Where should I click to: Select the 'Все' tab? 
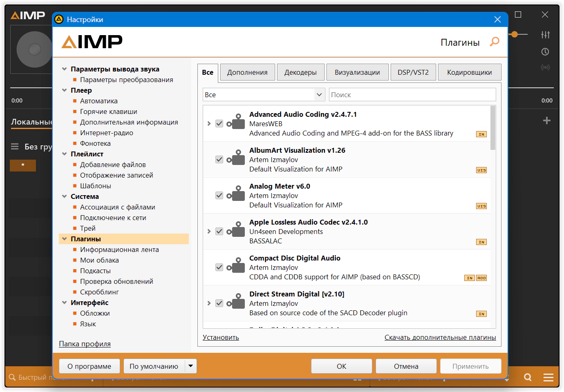208,72
